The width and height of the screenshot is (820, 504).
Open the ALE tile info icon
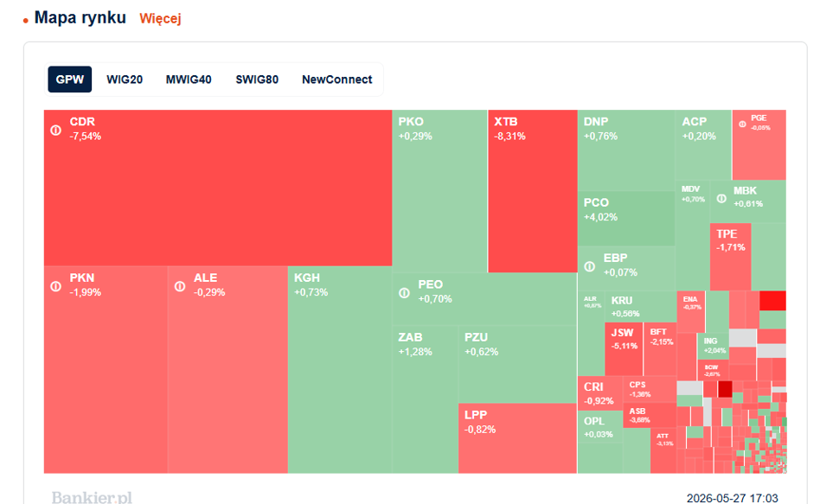(x=180, y=286)
